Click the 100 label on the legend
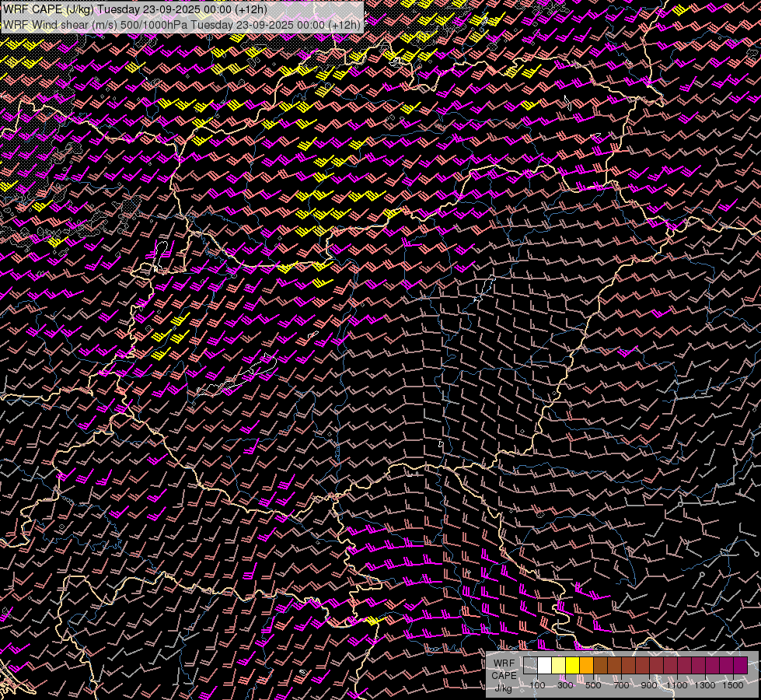The image size is (761, 700). pos(537,685)
